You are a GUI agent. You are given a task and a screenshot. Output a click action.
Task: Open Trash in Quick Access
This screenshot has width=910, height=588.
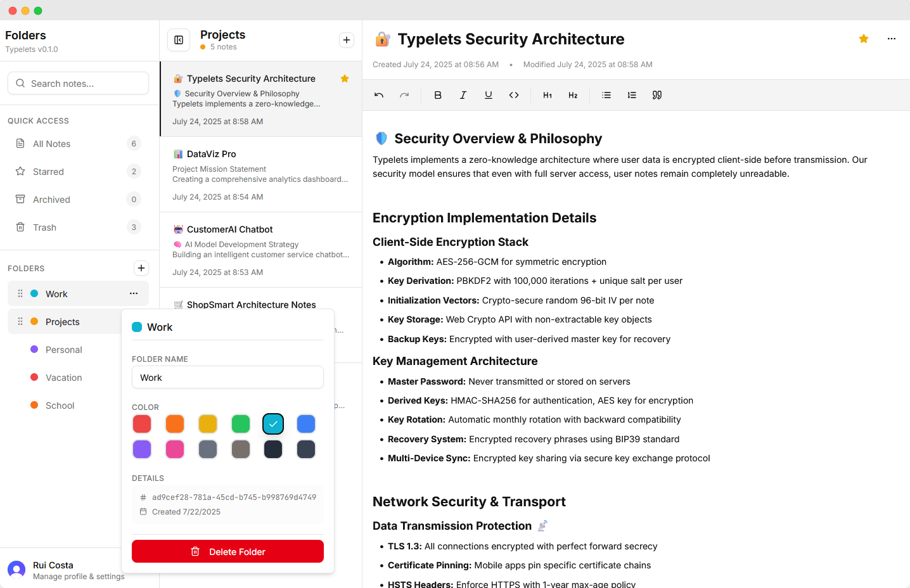(x=78, y=227)
